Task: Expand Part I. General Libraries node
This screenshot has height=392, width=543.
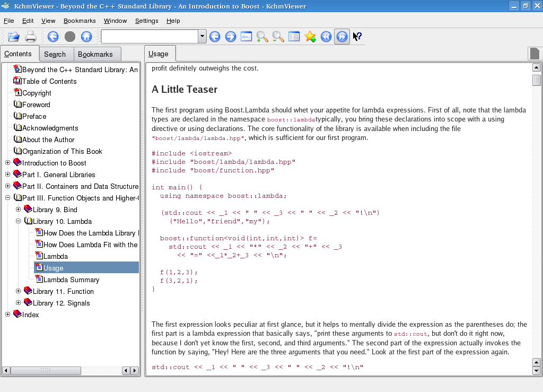Action: (x=7, y=175)
